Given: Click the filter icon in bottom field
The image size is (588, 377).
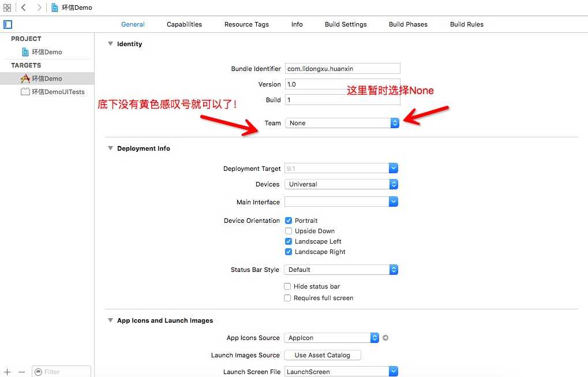Looking at the screenshot, I should (38, 372).
